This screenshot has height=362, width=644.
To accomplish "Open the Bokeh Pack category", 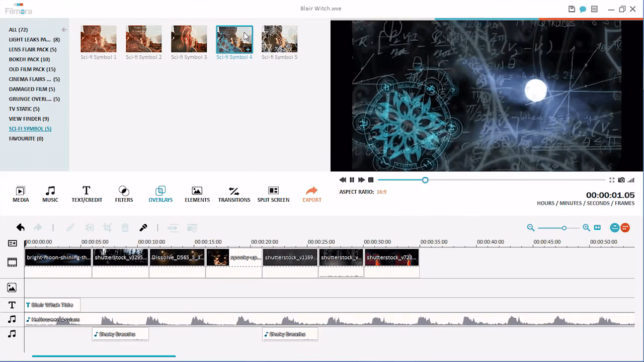I will [29, 59].
